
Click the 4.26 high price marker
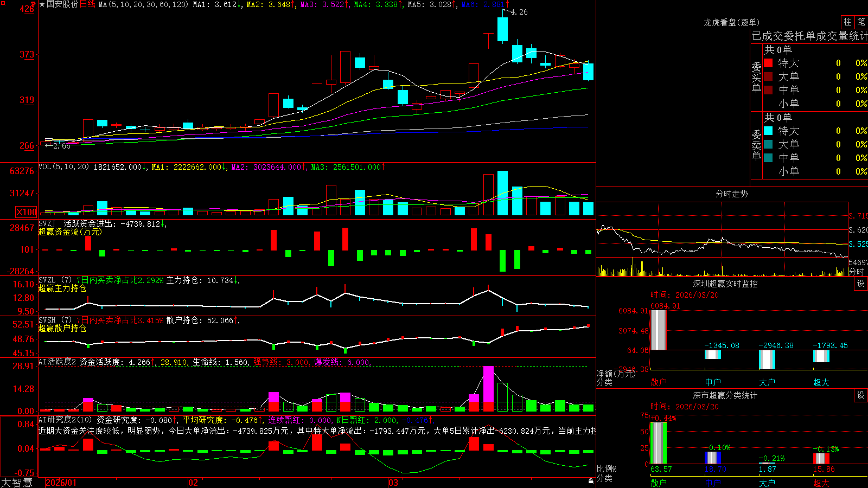point(519,12)
